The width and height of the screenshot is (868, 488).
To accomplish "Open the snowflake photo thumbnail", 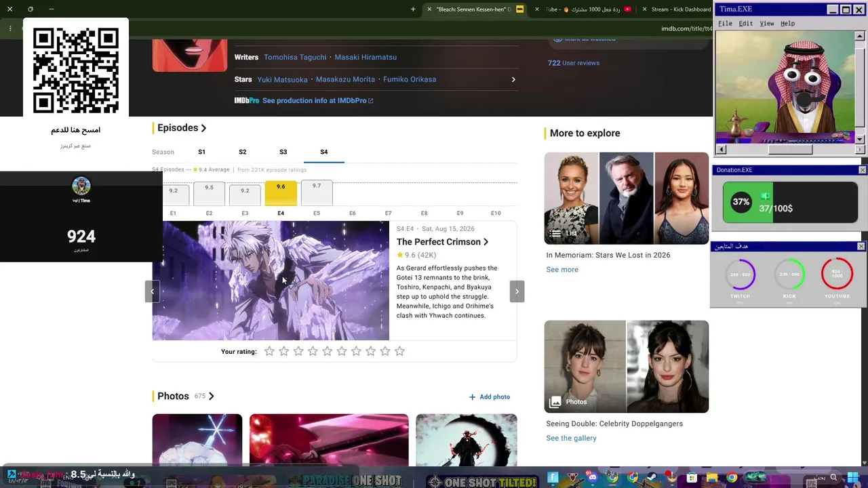I will click(x=197, y=440).
